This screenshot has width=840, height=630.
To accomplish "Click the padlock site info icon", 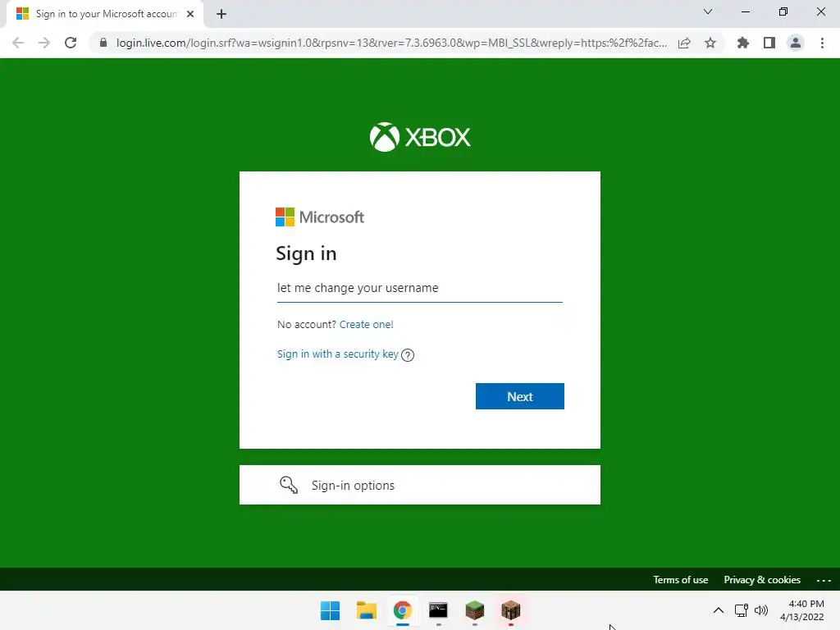I will coord(103,43).
